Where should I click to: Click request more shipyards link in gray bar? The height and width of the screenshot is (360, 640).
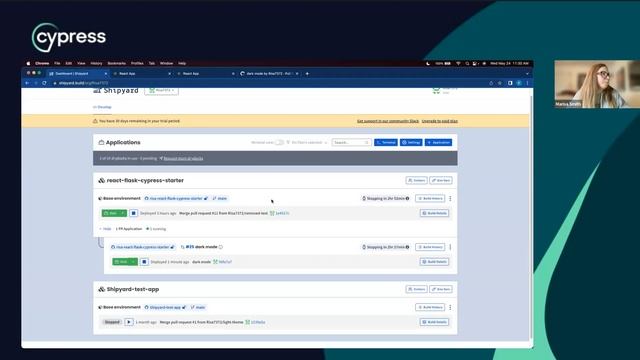[183, 158]
